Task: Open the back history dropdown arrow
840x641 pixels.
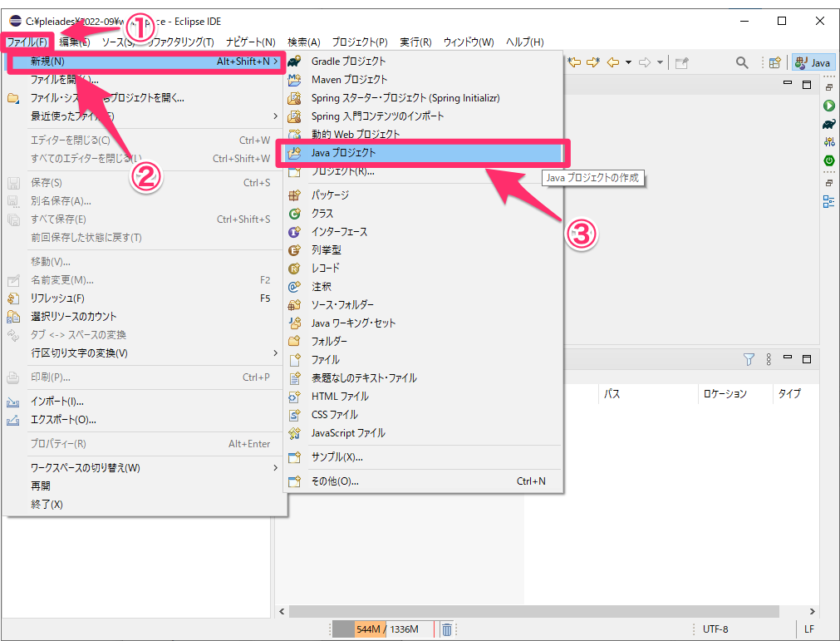Action: pyautogui.click(x=628, y=62)
